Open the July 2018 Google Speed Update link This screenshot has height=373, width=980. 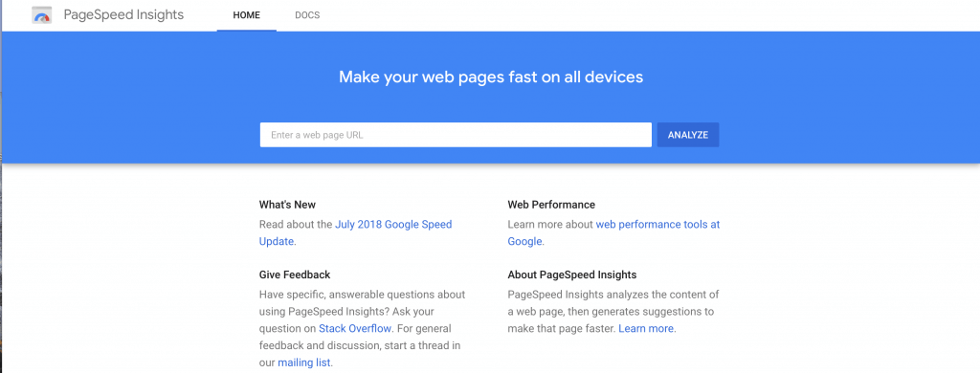click(356, 233)
